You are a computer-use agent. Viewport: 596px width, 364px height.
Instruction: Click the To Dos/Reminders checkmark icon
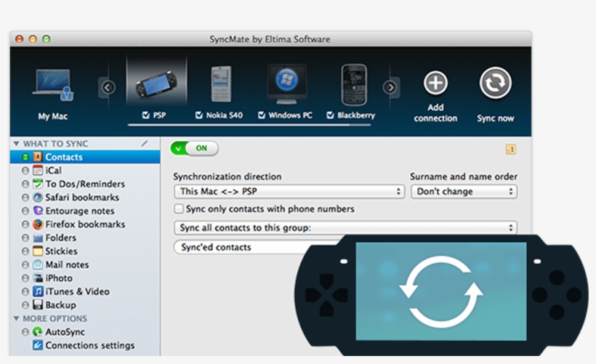pyautogui.click(x=38, y=184)
